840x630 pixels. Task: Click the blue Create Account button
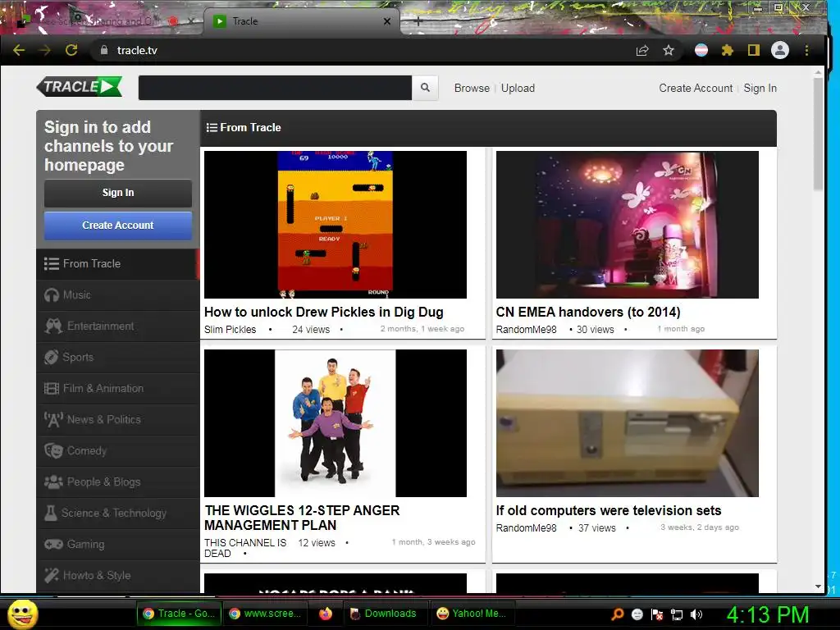[x=118, y=226]
